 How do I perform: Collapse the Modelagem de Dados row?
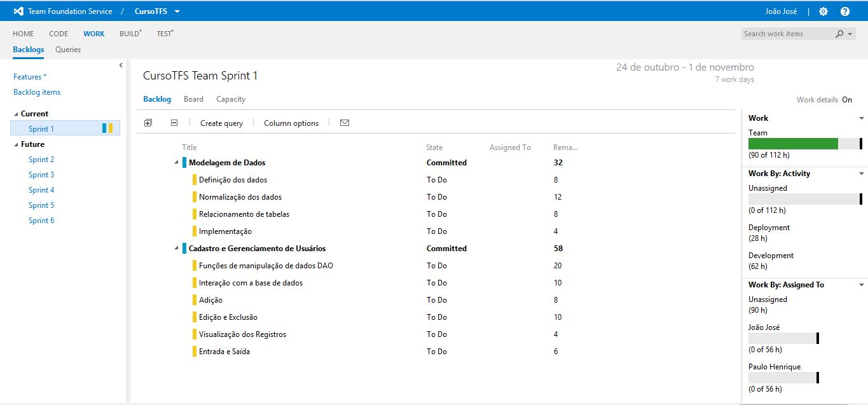click(x=176, y=163)
